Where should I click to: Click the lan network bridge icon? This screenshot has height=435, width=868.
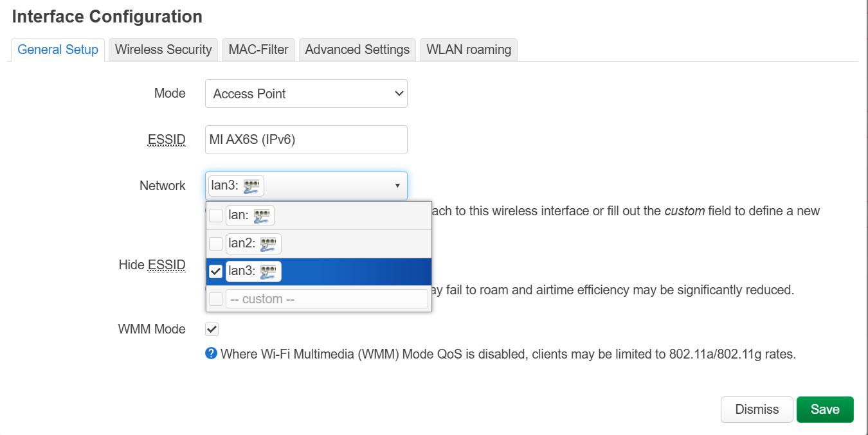pyautogui.click(x=261, y=216)
